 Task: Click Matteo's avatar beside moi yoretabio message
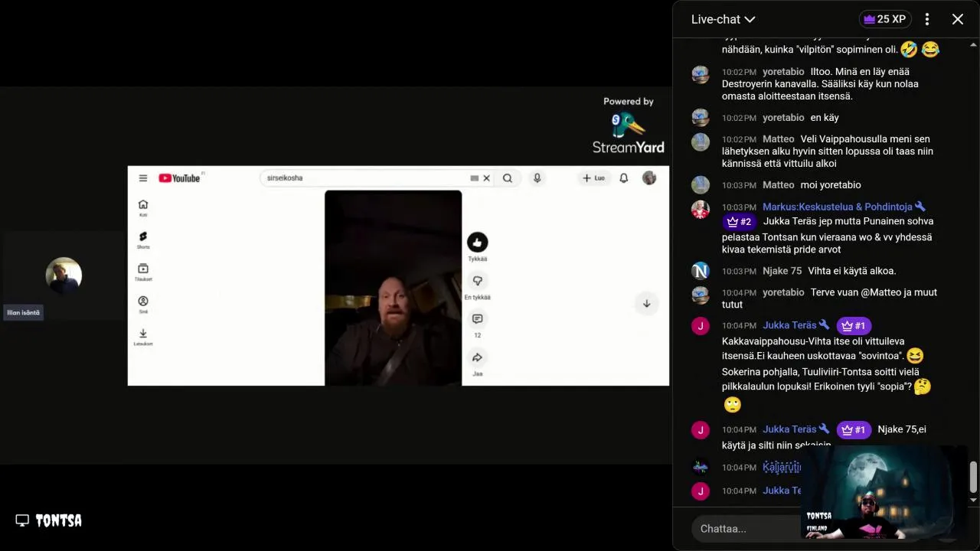(701, 185)
